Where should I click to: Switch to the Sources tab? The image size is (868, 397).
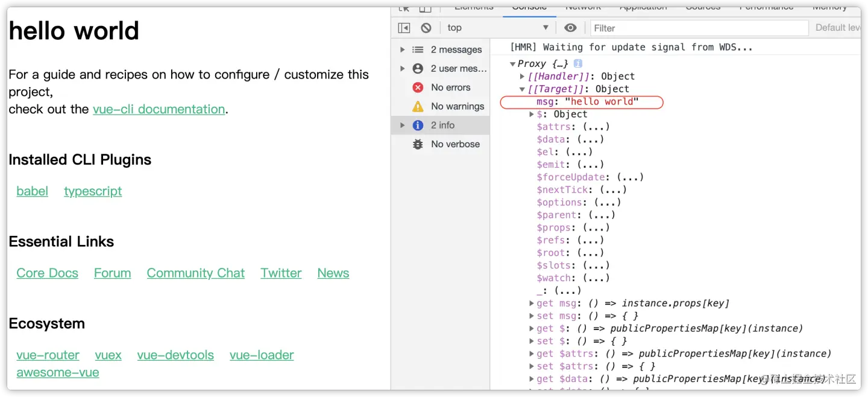[x=703, y=8]
